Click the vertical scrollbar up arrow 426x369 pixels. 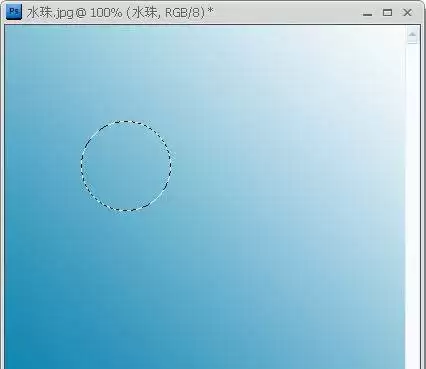412,34
